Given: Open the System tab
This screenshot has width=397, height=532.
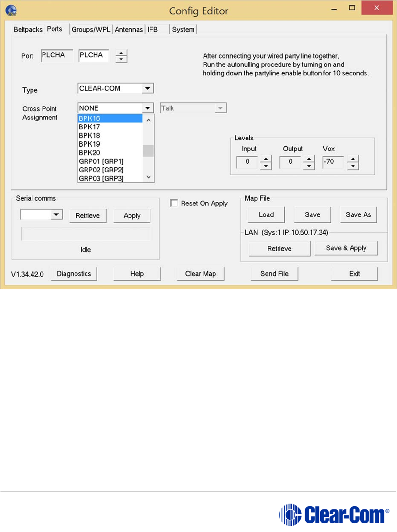Looking at the screenshot, I should click(x=183, y=30).
